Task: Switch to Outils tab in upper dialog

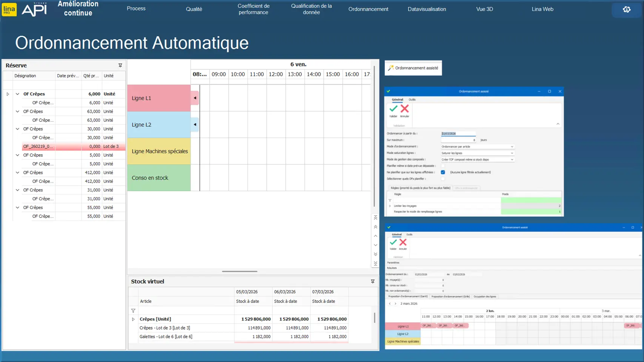Action: pyautogui.click(x=412, y=100)
